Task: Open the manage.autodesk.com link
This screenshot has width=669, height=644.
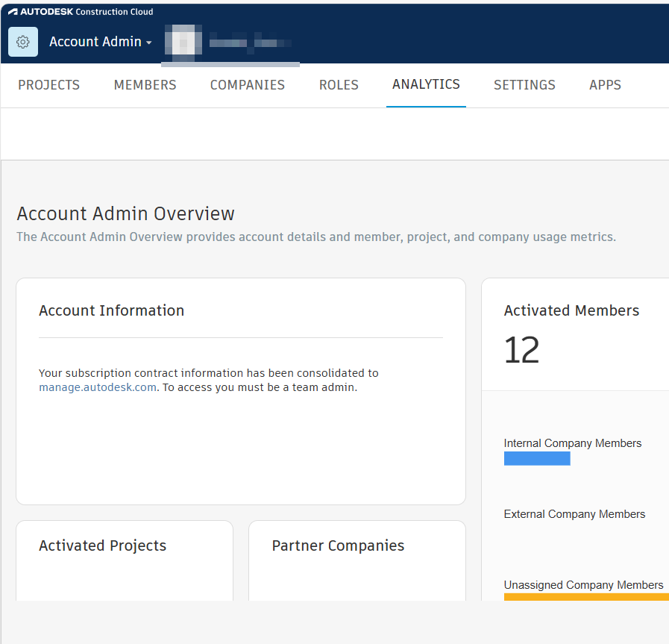Action: 98,387
